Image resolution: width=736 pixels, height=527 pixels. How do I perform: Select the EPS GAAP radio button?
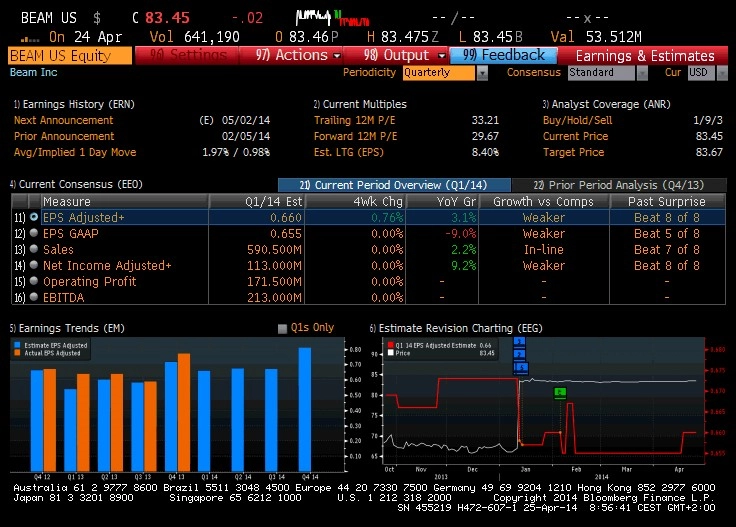34,233
